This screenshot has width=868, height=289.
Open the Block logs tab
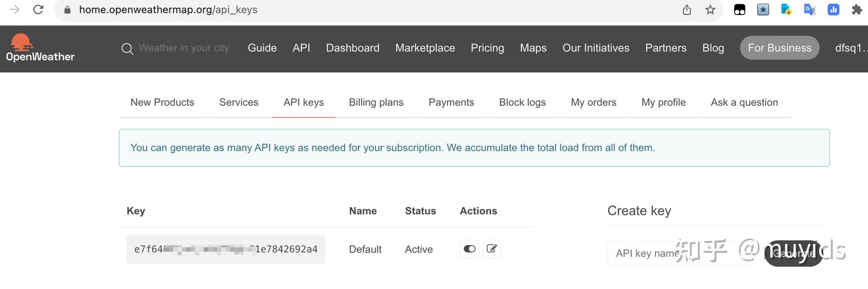pyautogui.click(x=522, y=102)
